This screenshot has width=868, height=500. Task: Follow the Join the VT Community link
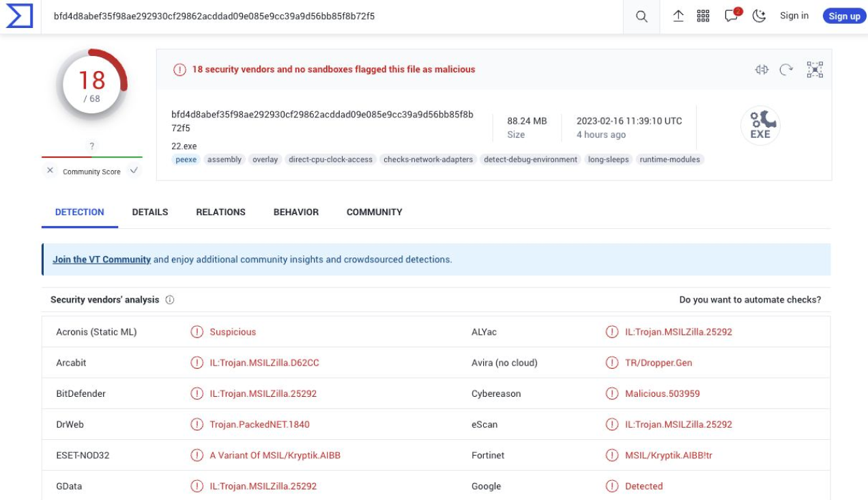pos(102,260)
